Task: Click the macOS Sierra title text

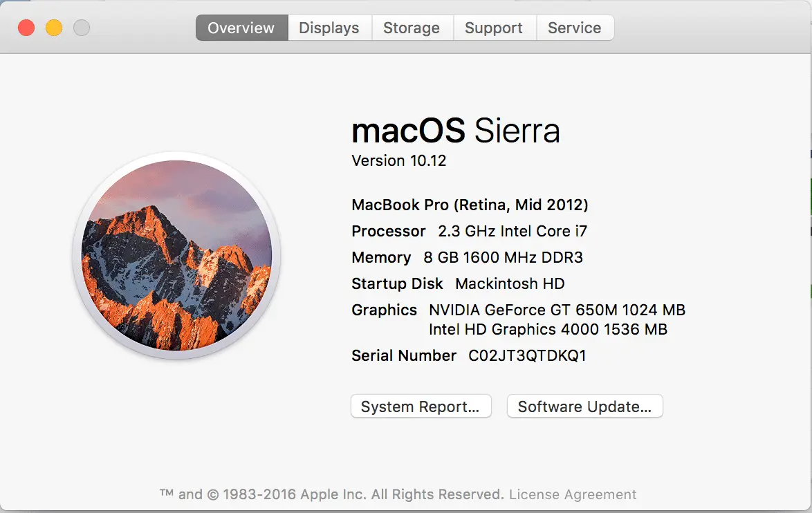Action: point(455,130)
